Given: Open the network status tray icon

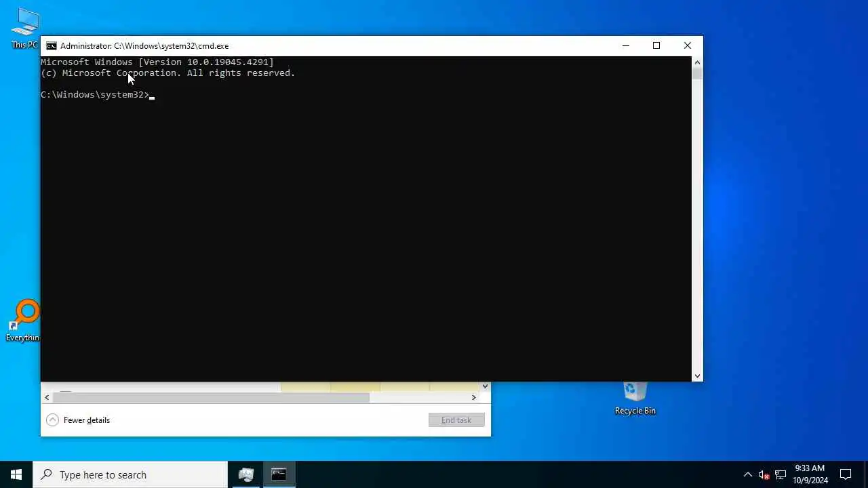Looking at the screenshot, I should pos(781,474).
